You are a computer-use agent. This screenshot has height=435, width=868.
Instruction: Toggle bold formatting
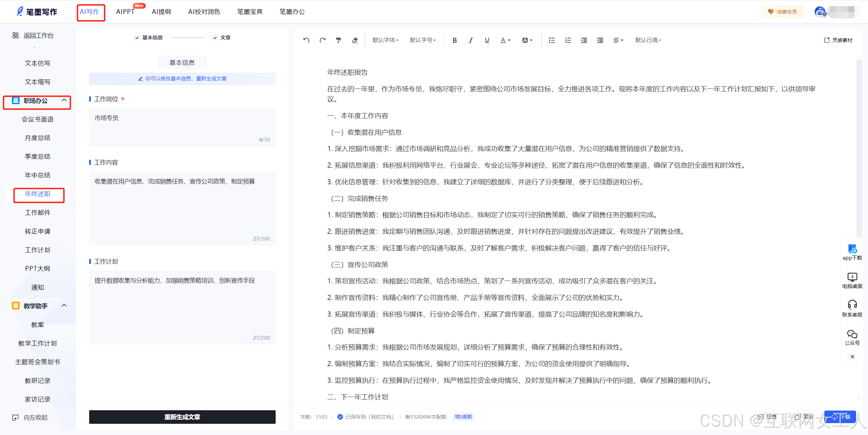pyautogui.click(x=455, y=40)
